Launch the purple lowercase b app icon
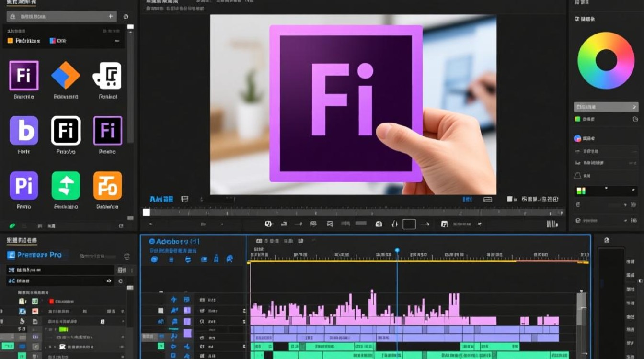644x359 pixels. click(23, 130)
